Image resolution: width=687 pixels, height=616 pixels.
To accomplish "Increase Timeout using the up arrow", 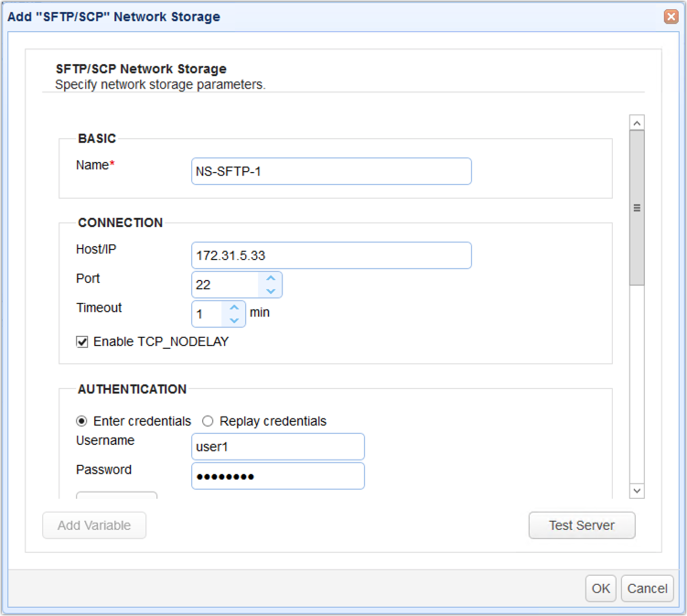I will tap(234, 308).
